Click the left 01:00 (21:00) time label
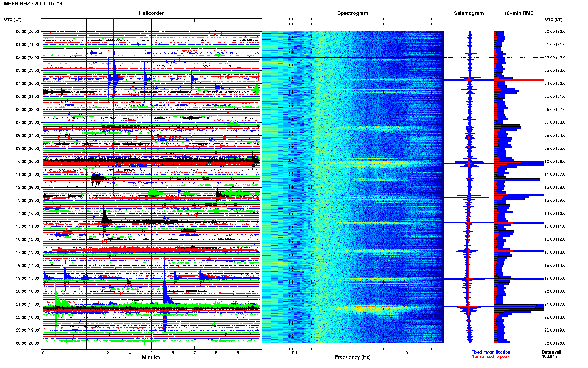Image resolution: width=588 pixels, height=368 pixels. coord(28,44)
